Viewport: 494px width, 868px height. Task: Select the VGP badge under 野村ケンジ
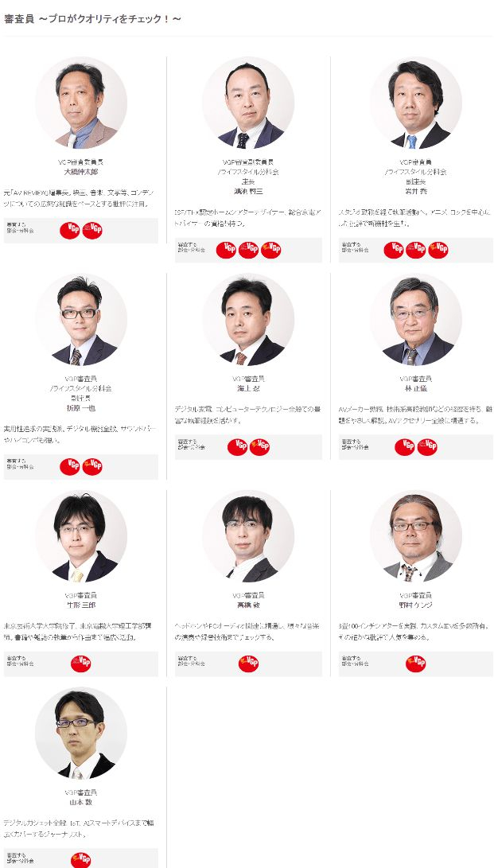pyautogui.click(x=415, y=664)
